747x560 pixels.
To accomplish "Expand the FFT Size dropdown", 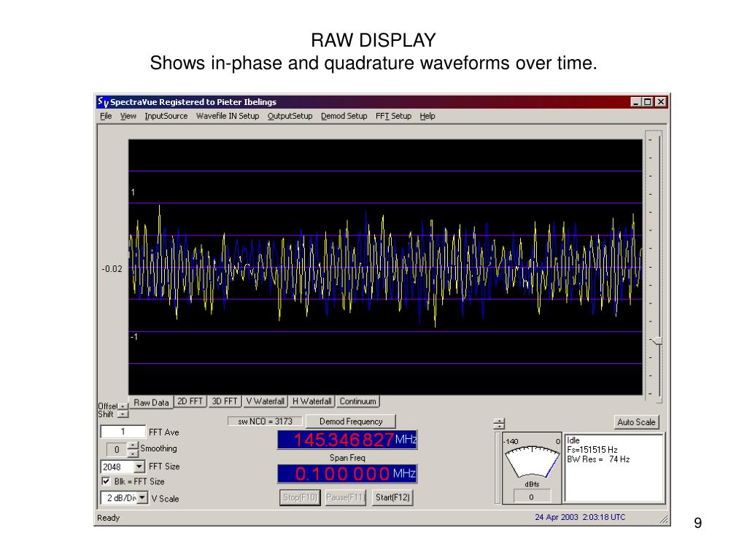I will 139,467.
